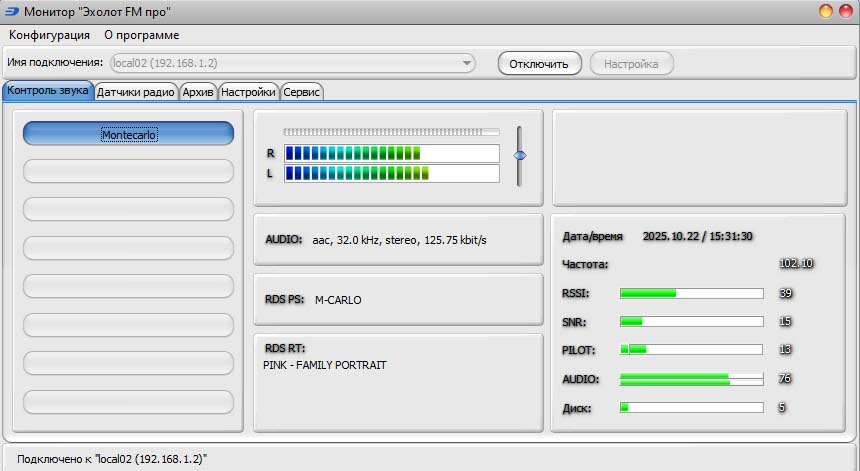Click the RSSI signal strength bar
This screenshot has height=471, width=860.
pos(691,293)
